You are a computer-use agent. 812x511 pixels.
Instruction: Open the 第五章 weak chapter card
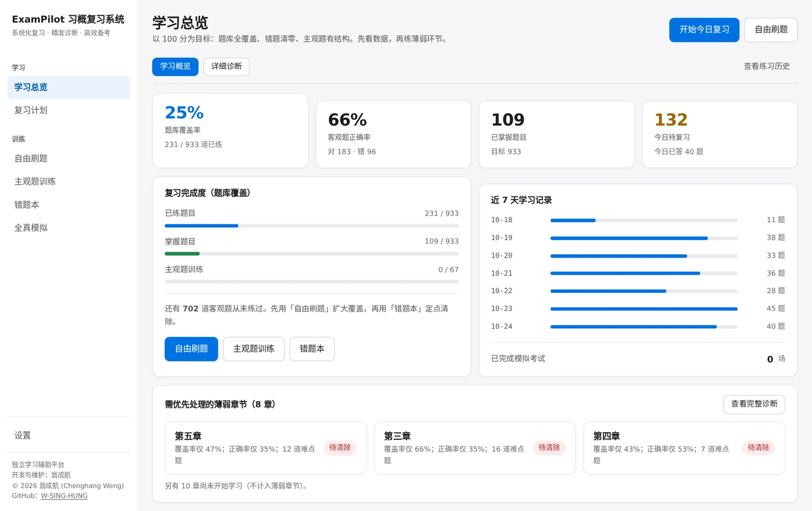point(266,448)
